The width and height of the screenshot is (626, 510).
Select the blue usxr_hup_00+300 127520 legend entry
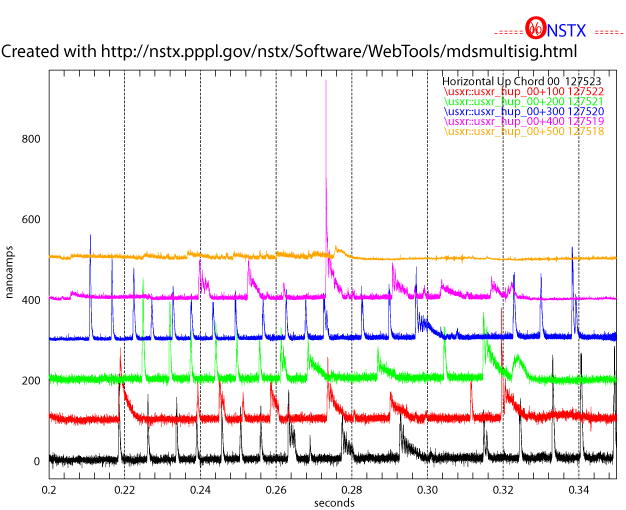[523, 111]
